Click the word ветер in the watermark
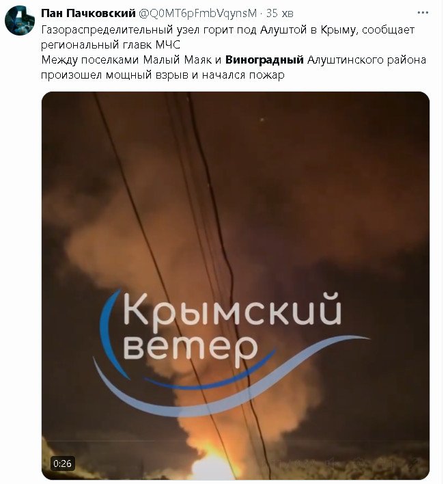 [191, 349]
